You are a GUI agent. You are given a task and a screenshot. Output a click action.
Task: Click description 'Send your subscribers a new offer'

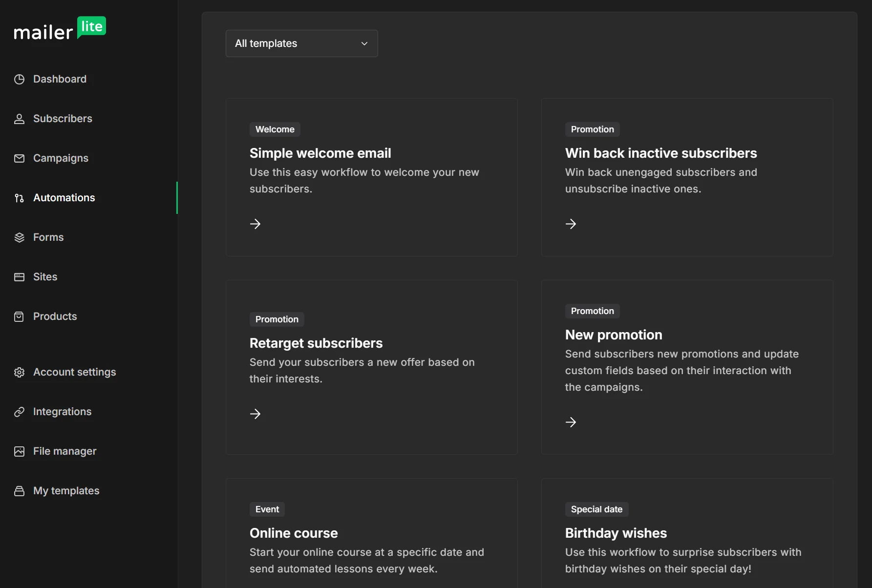(362, 371)
